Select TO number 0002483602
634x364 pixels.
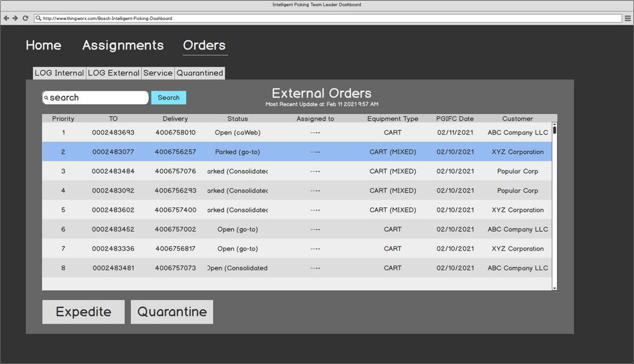coord(113,210)
